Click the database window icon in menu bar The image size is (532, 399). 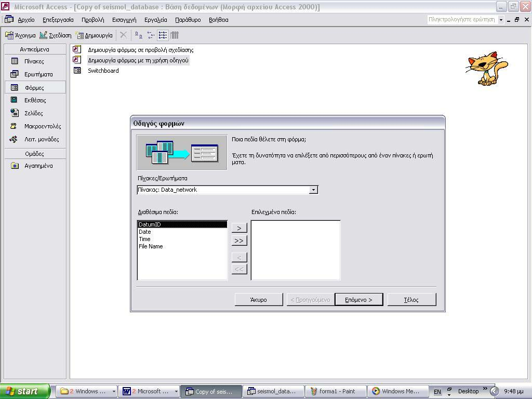(9, 19)
